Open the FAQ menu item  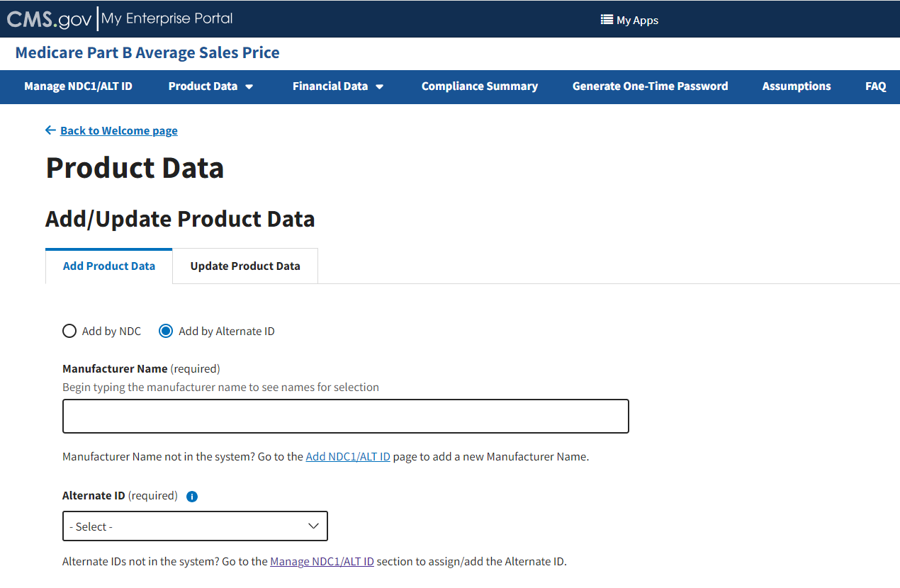(875, 86)
